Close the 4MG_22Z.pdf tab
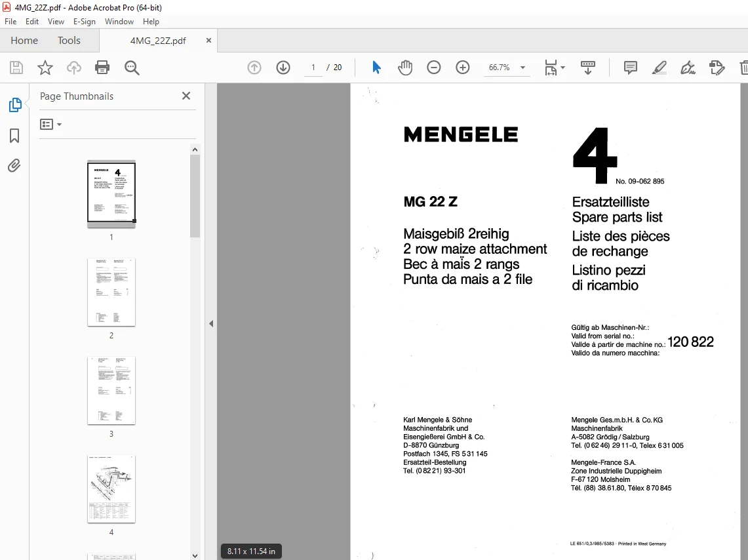 [208, 41]
